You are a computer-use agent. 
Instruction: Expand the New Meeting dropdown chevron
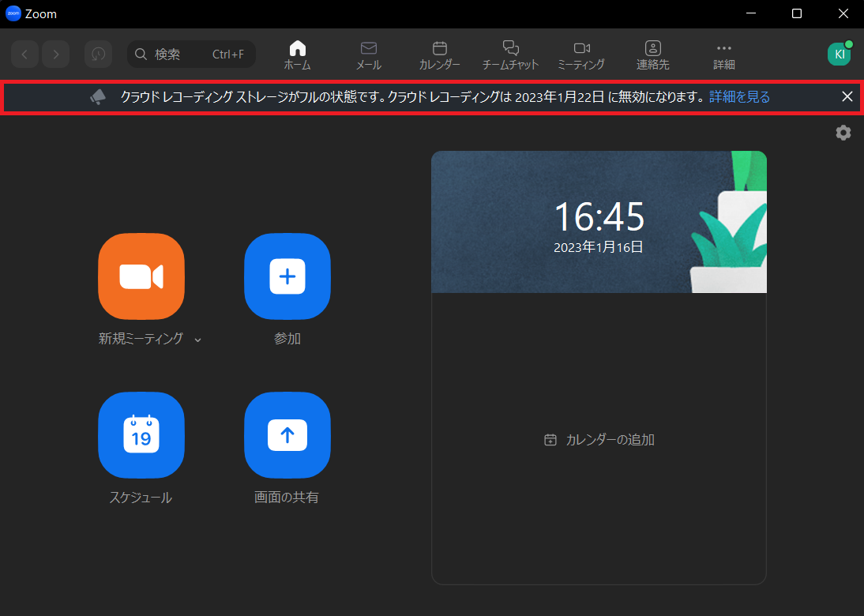click(x=197, y=340)
